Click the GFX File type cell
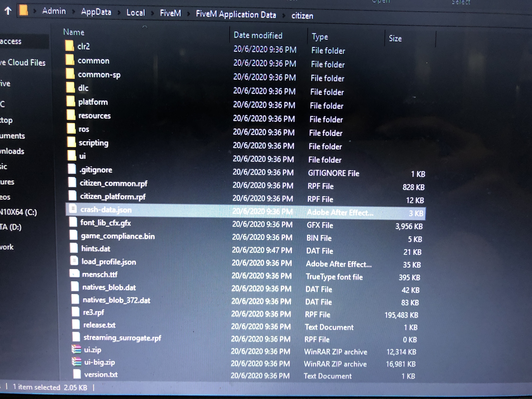The image size is (532, 399). point(320,225)
